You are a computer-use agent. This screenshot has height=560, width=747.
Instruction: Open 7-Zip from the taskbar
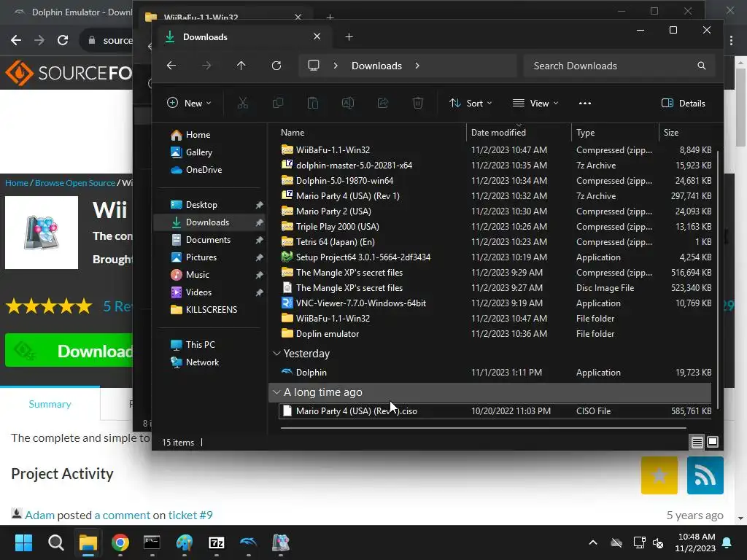(216, 542)
